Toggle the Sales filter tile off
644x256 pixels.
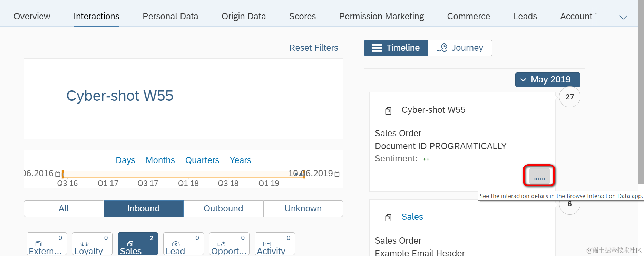pos(138,244)
